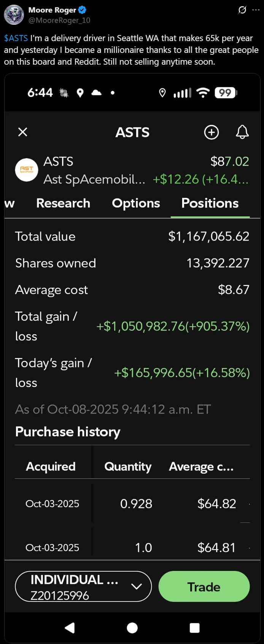This screenshot has height=644, width=264.
Task: Click the Grok icon on the post
Action: click(x=242, y=10)
